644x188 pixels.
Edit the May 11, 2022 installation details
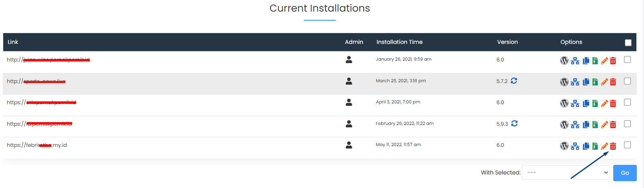pos(604,146)
